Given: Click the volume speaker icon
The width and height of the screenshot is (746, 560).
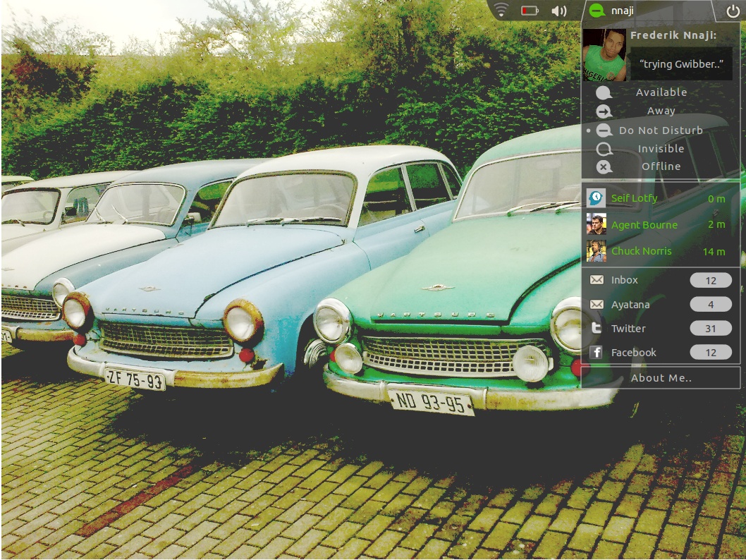Looking at the screenshot, I should [558, 11].
